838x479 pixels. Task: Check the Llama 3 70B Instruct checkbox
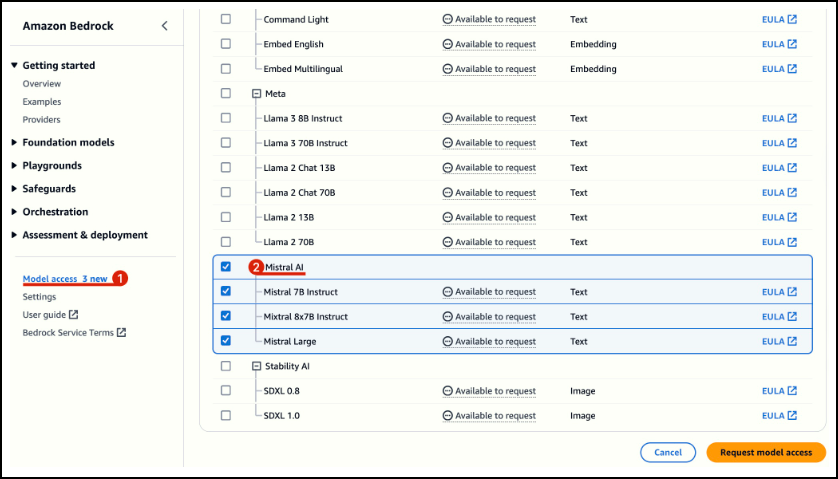coord(226,143)
